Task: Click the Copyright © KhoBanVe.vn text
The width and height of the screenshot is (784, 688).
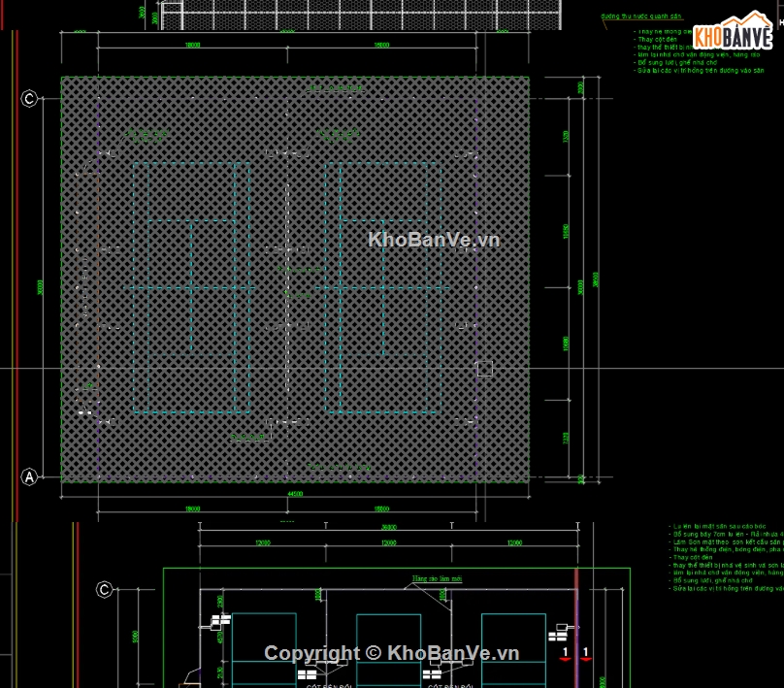Action: (392, 653)
